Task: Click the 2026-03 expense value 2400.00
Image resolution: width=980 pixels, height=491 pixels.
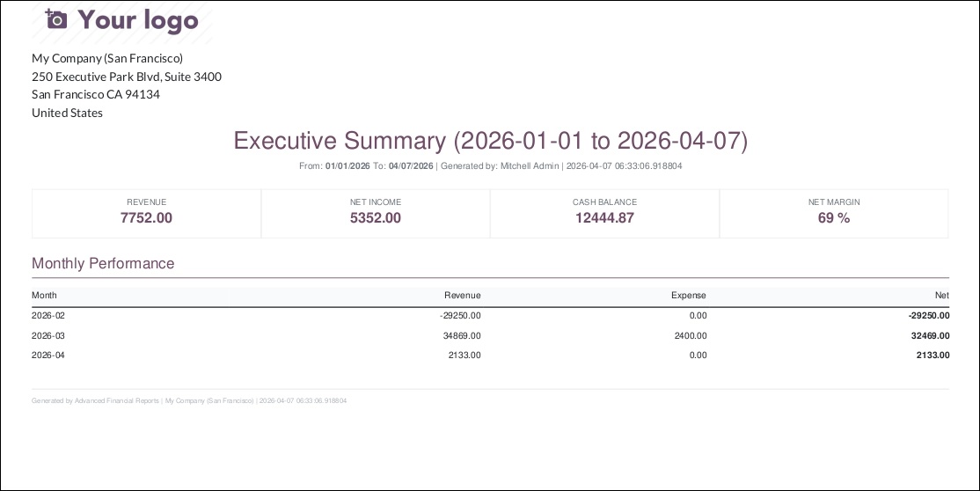Action: pos(691,336)
